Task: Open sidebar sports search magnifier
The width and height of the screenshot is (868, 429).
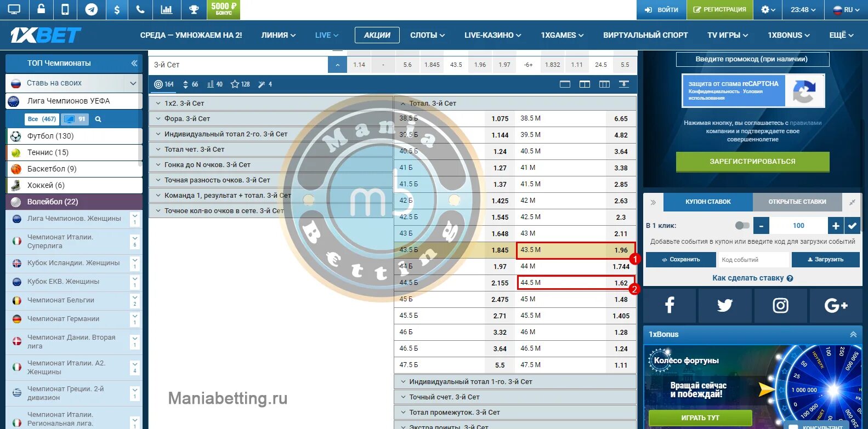Action: 98,119
